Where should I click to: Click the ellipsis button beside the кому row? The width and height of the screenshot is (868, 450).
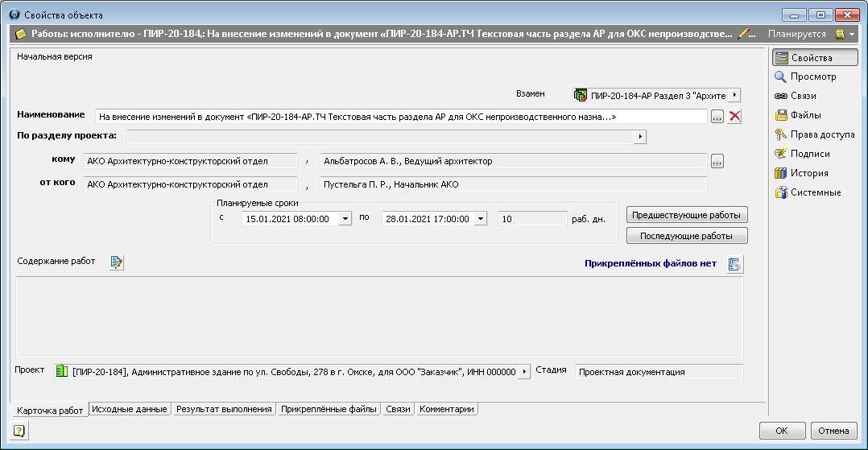point(717,162)
